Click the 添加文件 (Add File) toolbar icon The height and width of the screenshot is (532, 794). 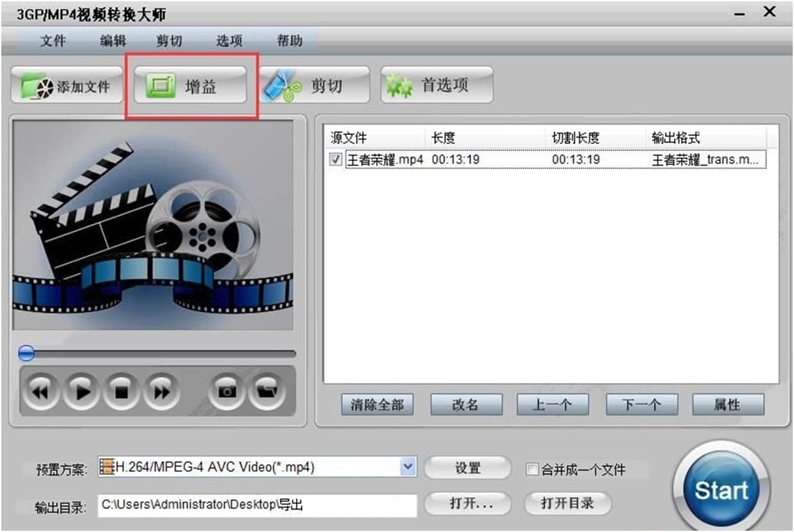click(66, 85)
